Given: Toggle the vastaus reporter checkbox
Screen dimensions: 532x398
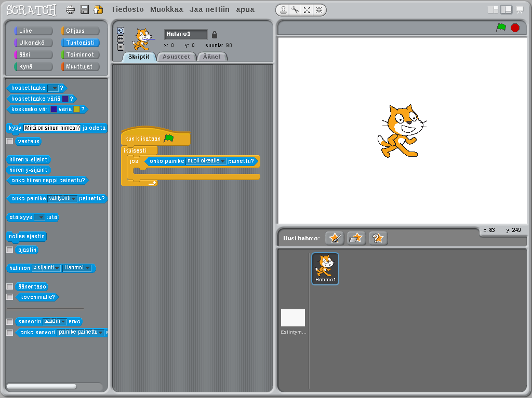Looking at the screenshot, I should [x=10, y=141].
